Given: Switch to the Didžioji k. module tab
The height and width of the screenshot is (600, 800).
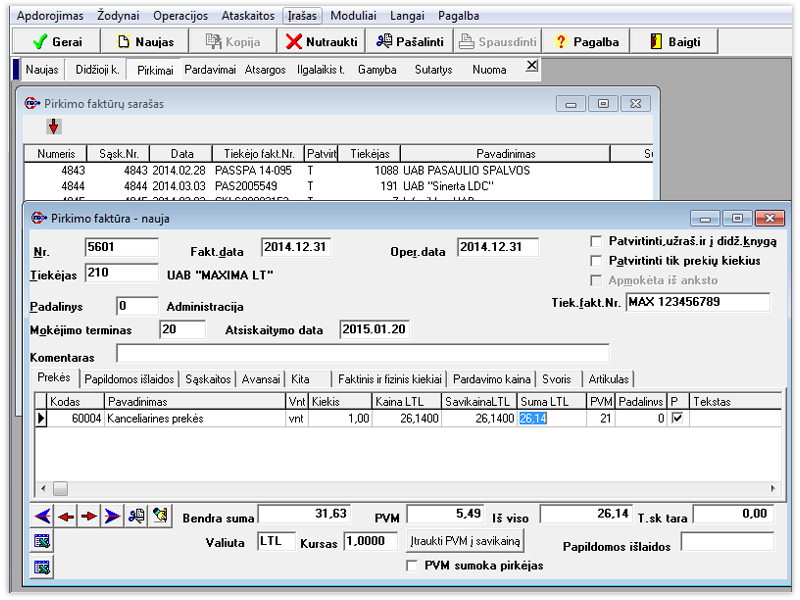Looking at the screenshot, I should tap(97, 69).
